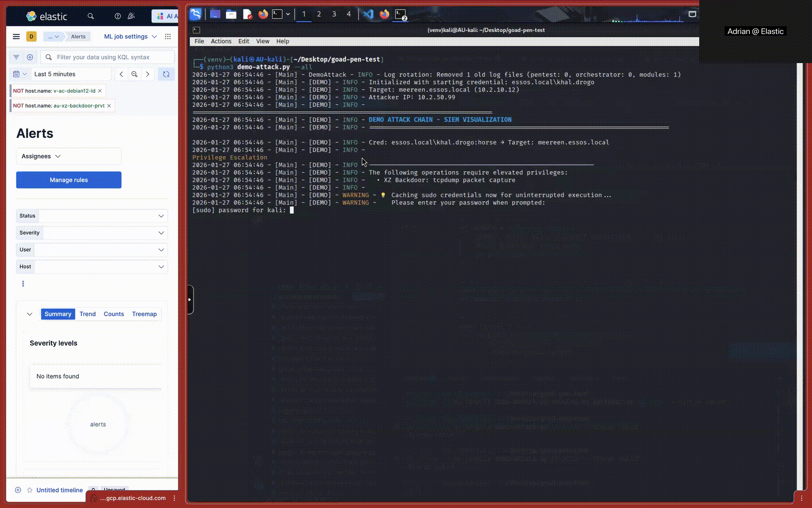Open the apps grid menu icon
The height and width of the screenshot is (508, 812).
pyautogui.click(x=168, y=37)
